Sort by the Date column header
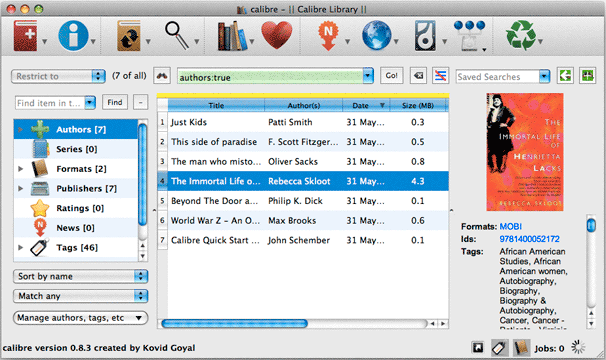The height and width of the screenshot is (360, 606). point(366,105)
